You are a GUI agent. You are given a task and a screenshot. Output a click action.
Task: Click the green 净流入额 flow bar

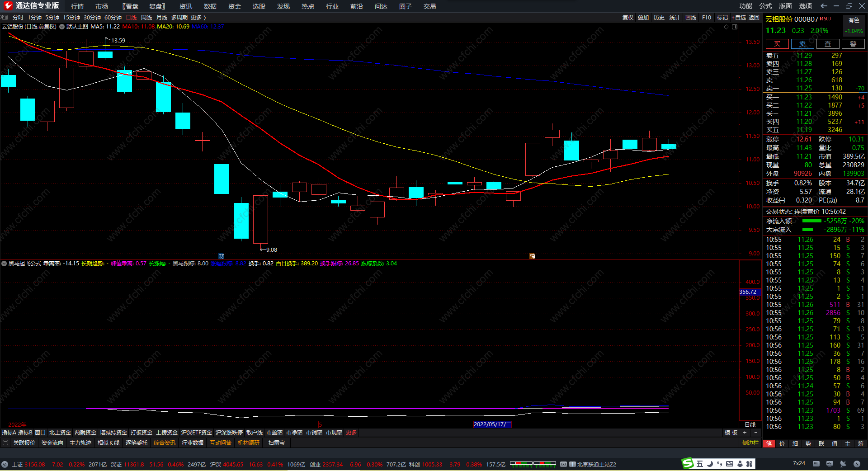click(x=812, y=221)
